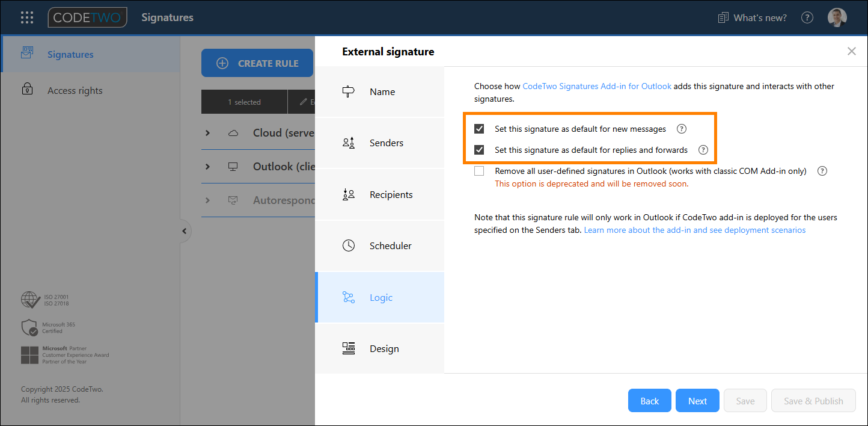
Task: Uncheck default for new messages checkbox
Action: 479,129
